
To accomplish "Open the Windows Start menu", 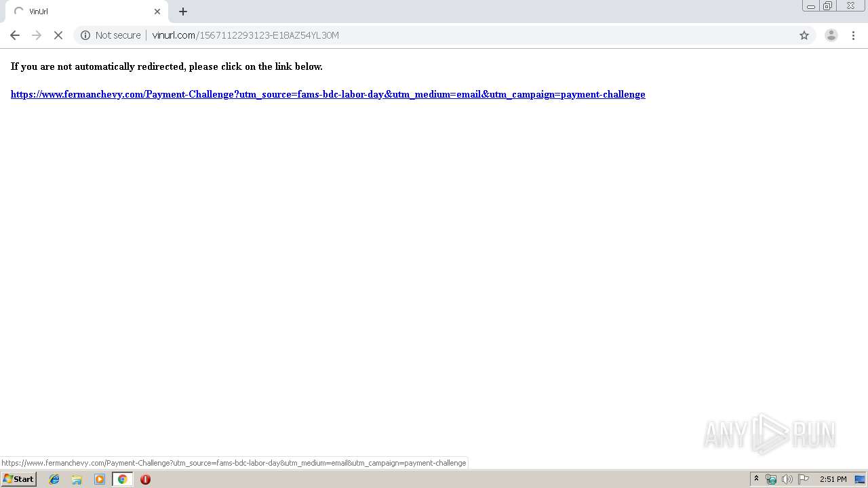I will pos(19,479).
